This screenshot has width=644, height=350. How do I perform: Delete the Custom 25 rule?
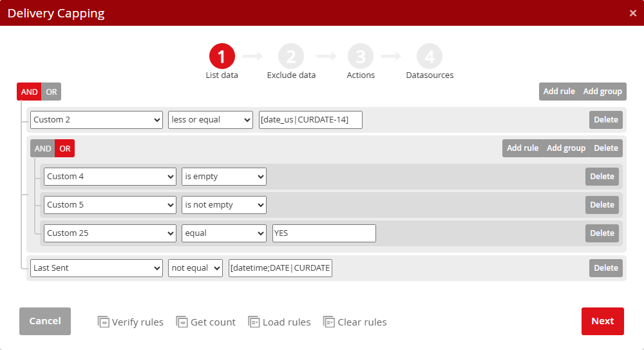[602, 233]
